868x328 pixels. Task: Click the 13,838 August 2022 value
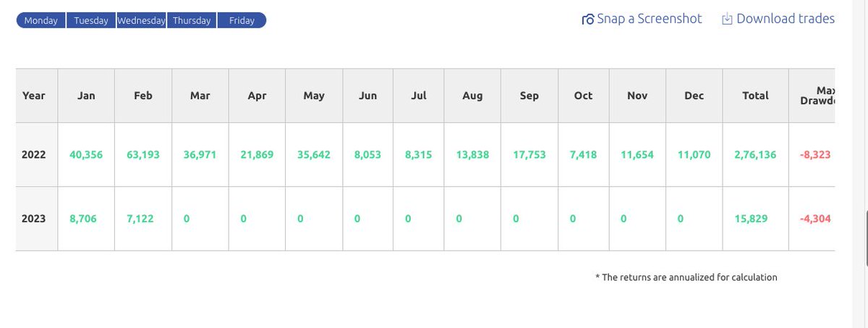click(472, 155)
